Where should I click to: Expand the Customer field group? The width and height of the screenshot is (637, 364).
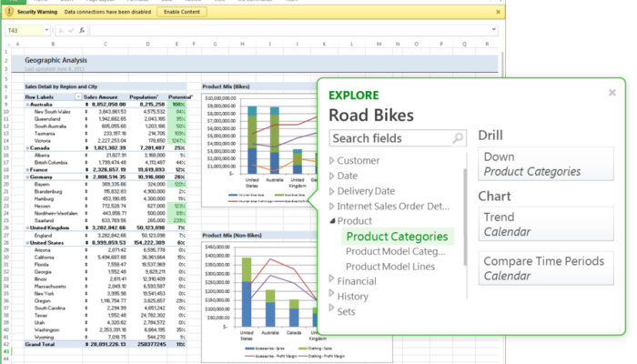[x=331, y=160]
